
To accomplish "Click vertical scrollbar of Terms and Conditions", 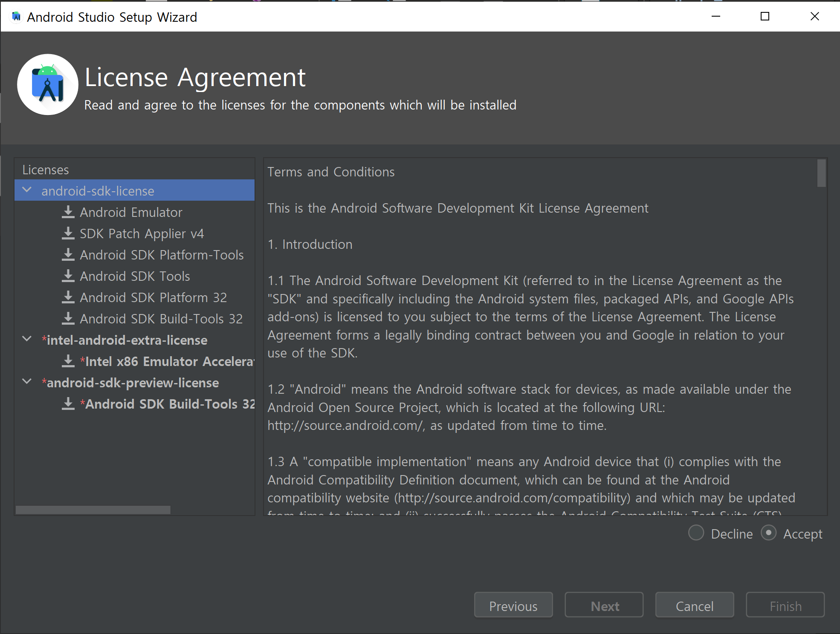I will (x=821, y=173).
